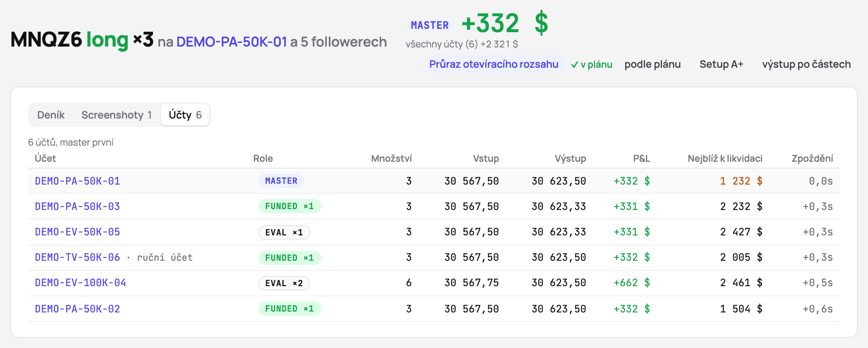Click the 'P&L' column header
The height and width of the screenshot is (348, 868).
coord(642,158)
